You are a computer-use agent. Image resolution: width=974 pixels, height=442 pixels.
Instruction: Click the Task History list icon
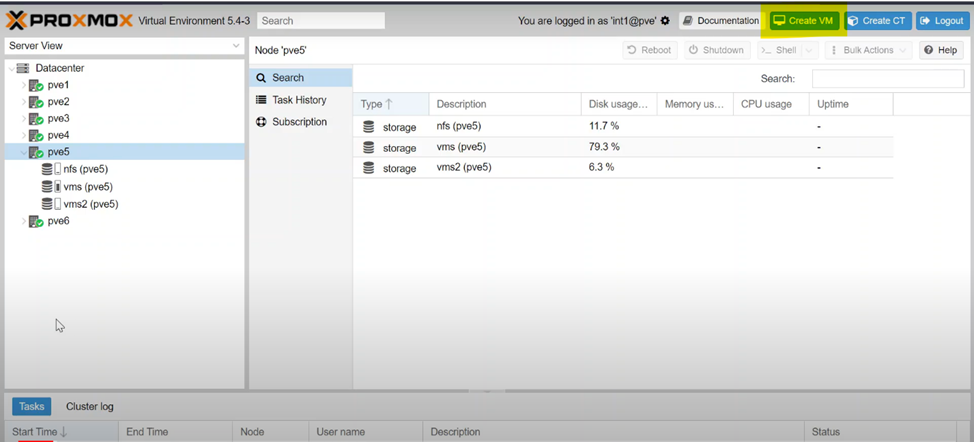click(x=261, y=100)
